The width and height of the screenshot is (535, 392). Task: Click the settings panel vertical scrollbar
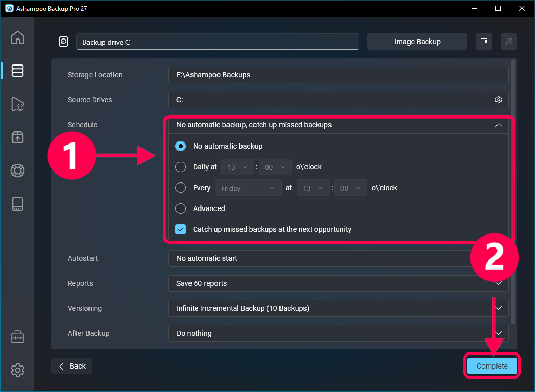click(513, 192)
